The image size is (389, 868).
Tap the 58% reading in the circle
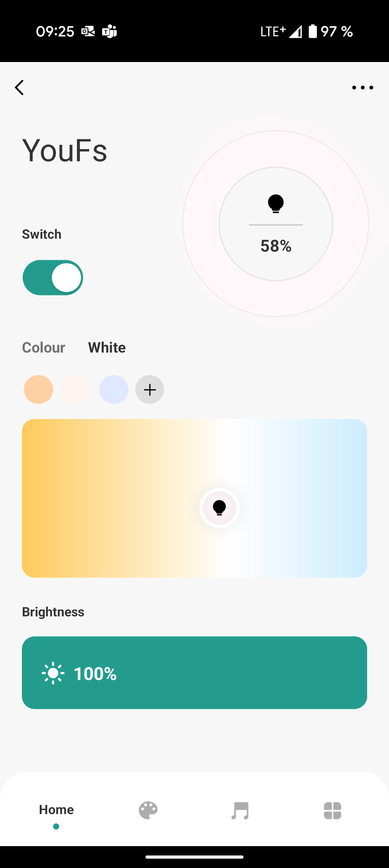(x=276, y=246)
